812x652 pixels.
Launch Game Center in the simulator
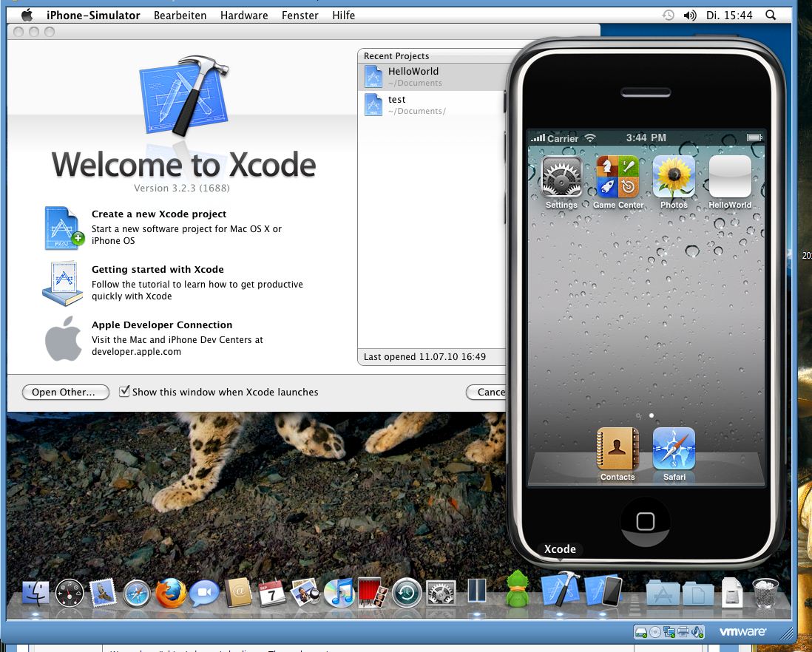(x=618, y=177)
